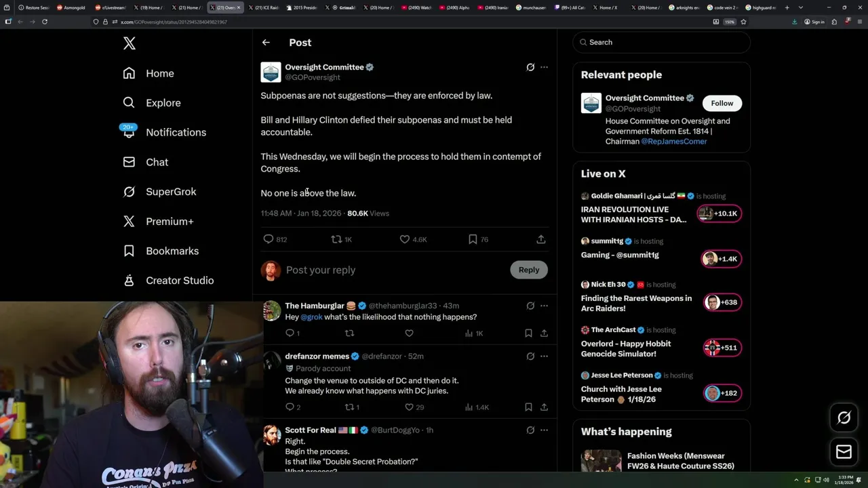The height and width of the screenshot is (488, 868).
Task: Click the browser Sign in button
Action: click(x=814, y=22)
